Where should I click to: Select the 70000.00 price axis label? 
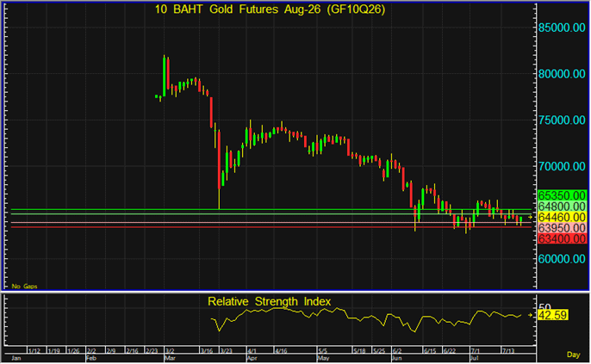point(562,166)
